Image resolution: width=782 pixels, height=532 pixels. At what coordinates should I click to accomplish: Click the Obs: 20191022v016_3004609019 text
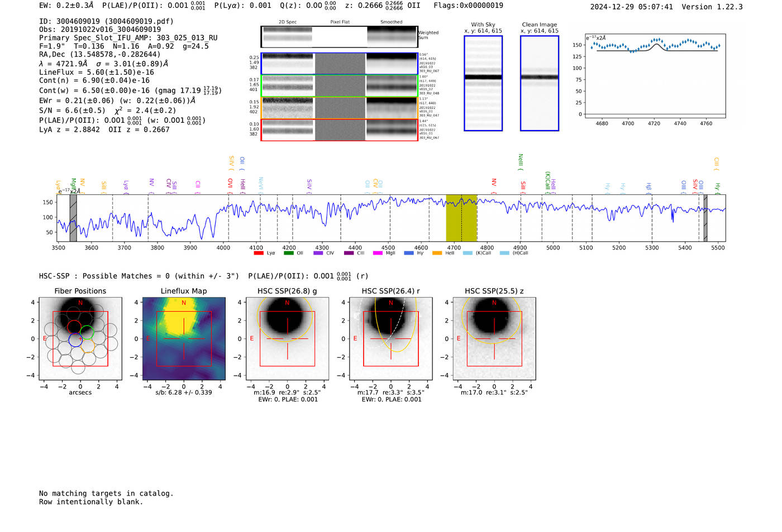[100, 30]
